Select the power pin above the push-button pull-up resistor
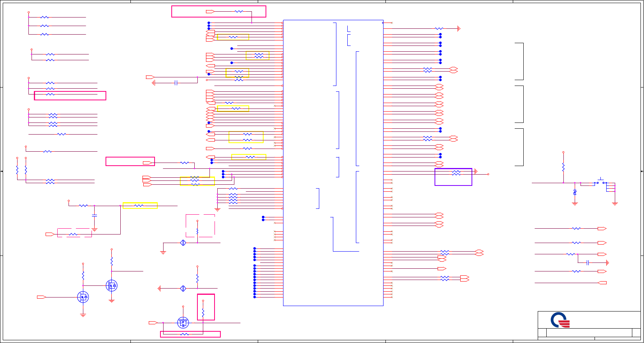The height and width of the screenshot is (343, 644). [563, 152]
